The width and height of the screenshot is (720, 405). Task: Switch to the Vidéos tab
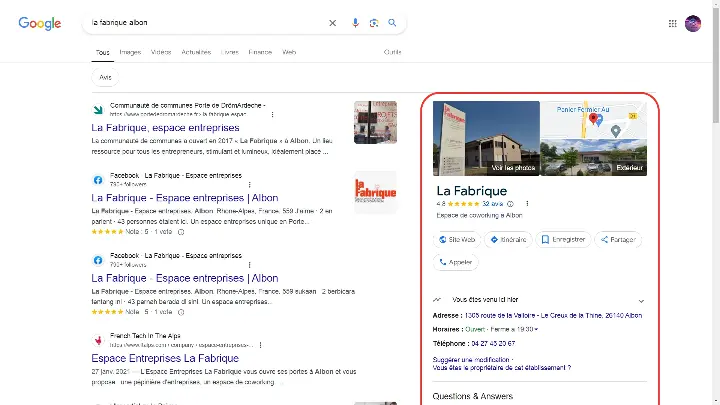[161, 52]
